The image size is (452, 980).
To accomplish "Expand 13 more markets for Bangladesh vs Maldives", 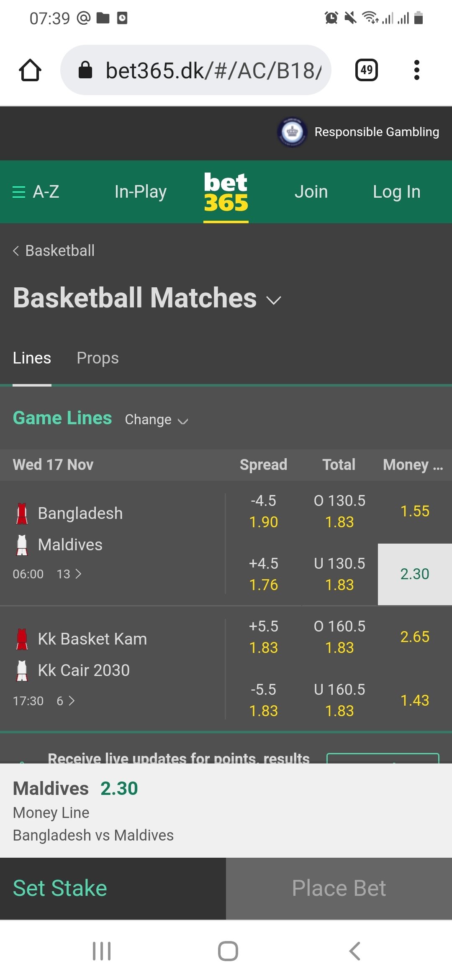I will pos(69,574).
